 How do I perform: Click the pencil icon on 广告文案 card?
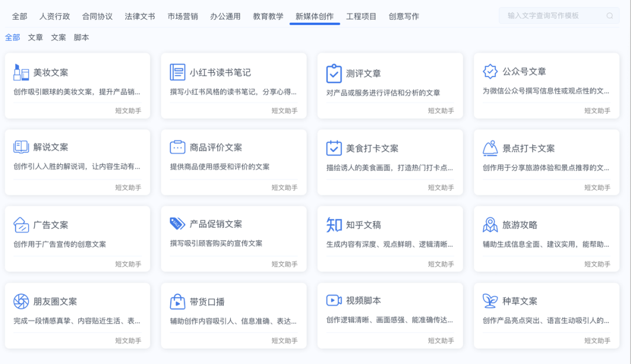click(x=22, y=225)
